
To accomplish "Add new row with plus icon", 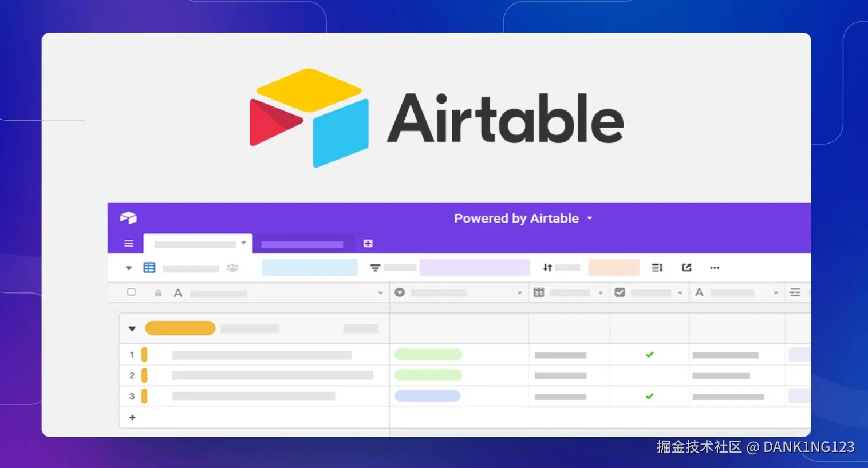I will (x=132, y=418).
